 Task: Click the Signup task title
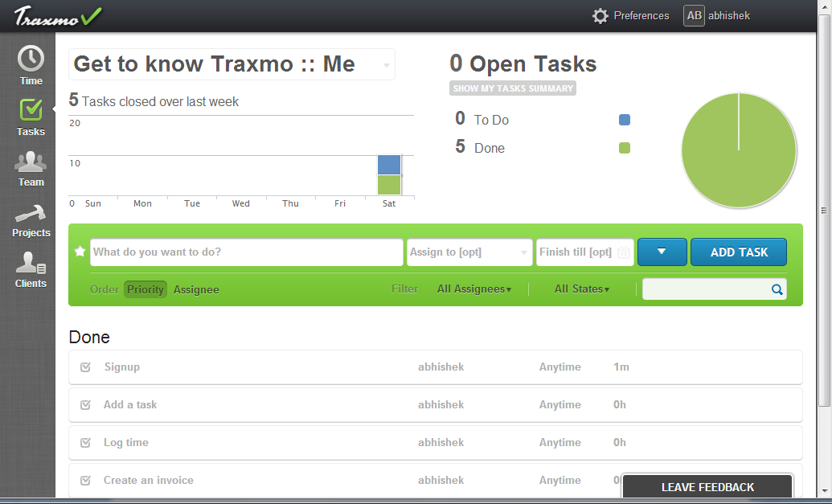click(x=122, y=367)
